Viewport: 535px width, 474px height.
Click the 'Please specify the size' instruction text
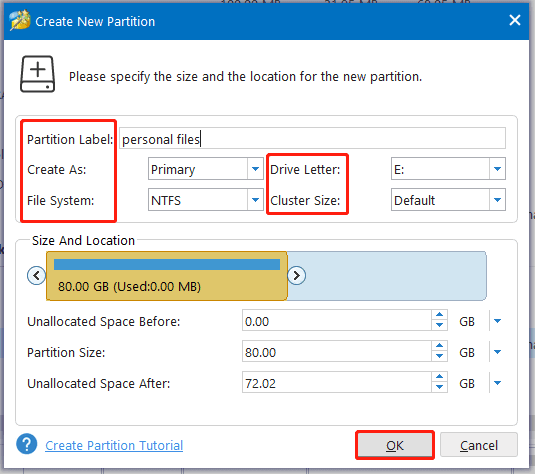pos(245,76)
